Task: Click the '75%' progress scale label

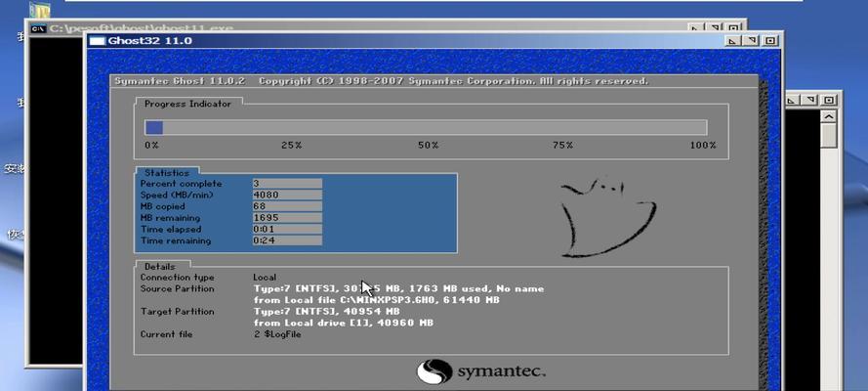Action: tap(562, 145)
